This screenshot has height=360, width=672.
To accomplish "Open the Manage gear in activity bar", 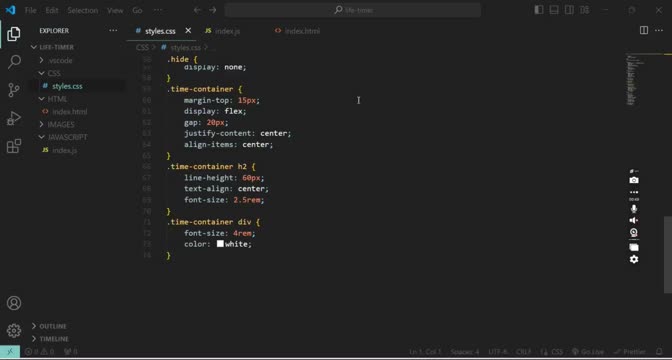I will click(14, 330).
